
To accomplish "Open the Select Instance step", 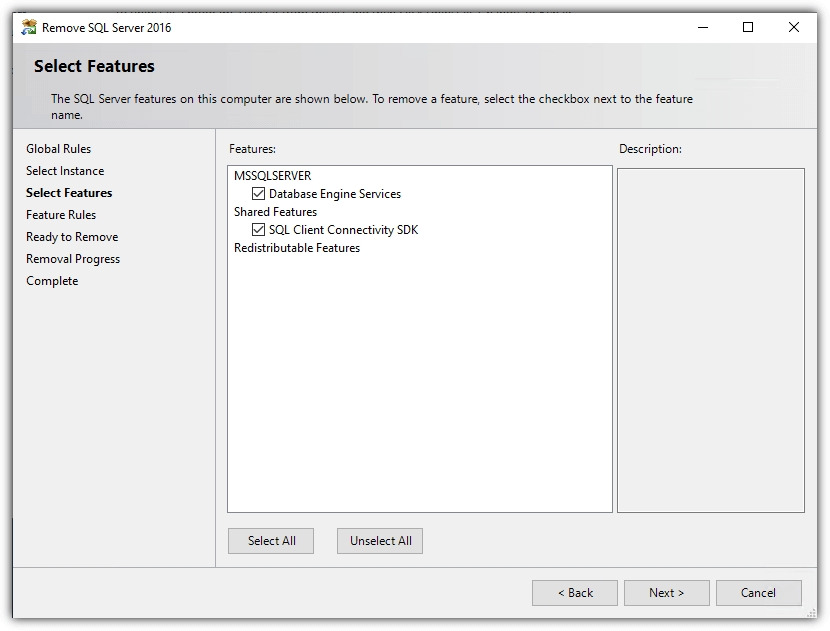I will point(65,171).
